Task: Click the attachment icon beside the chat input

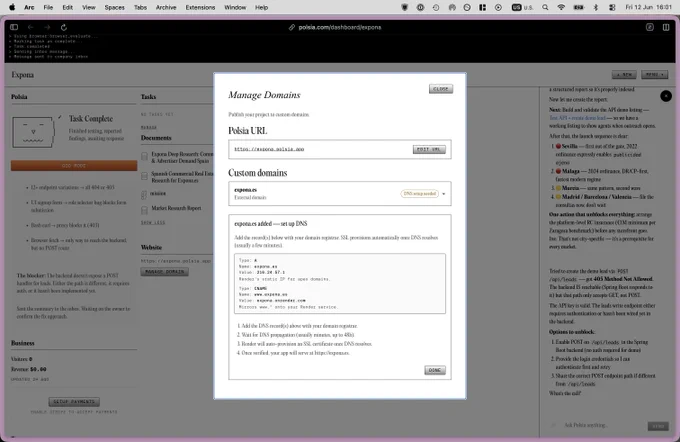Action: [x=553, y=426]
